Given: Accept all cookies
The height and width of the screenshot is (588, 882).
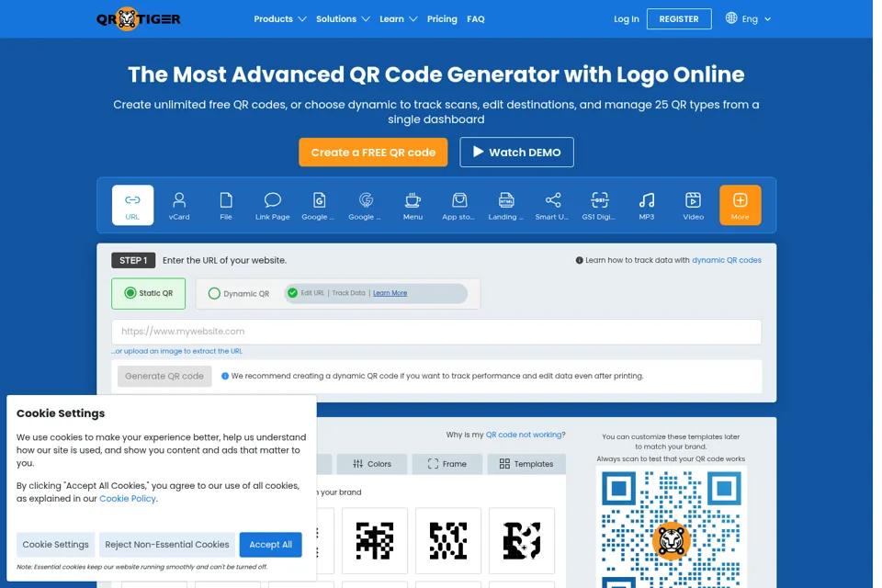Looking at the screenshot, I should 270,545.
